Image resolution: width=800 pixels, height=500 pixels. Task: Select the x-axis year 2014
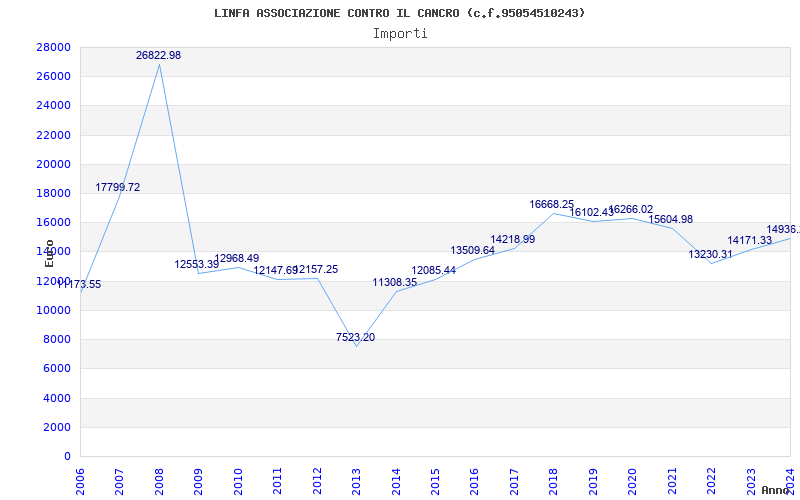[396, 482]
